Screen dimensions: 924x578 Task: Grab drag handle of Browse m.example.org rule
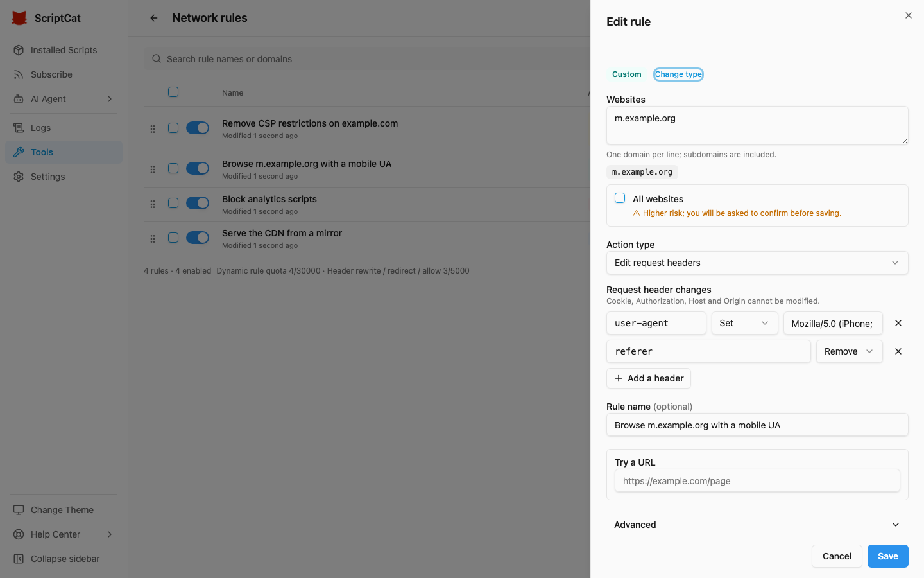pyautogui.click(x=153, y=170)
